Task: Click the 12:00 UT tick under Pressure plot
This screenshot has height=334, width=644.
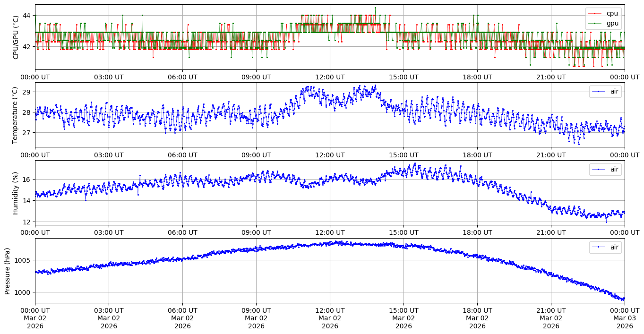Action: 330,310
